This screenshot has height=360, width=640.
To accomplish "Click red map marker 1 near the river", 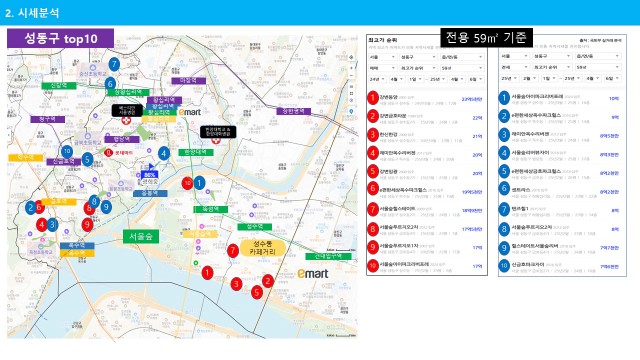I will (x=207, y=273).
